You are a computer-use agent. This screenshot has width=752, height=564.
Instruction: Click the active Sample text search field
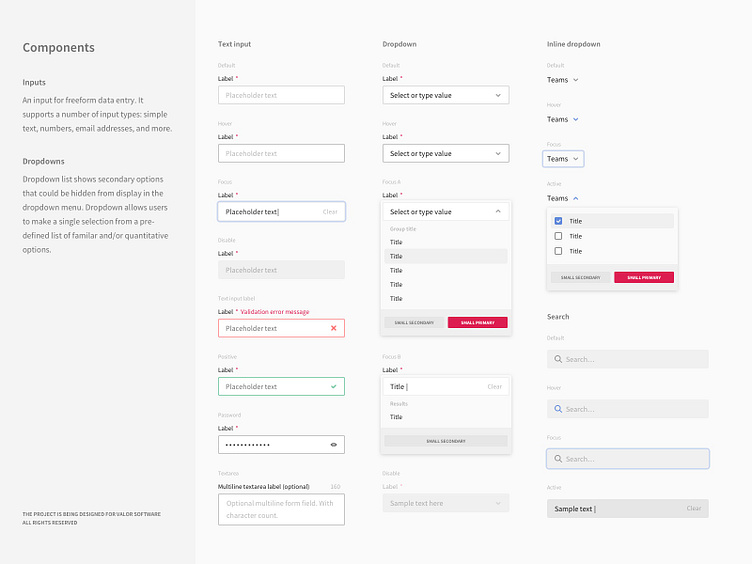(627, 508)
